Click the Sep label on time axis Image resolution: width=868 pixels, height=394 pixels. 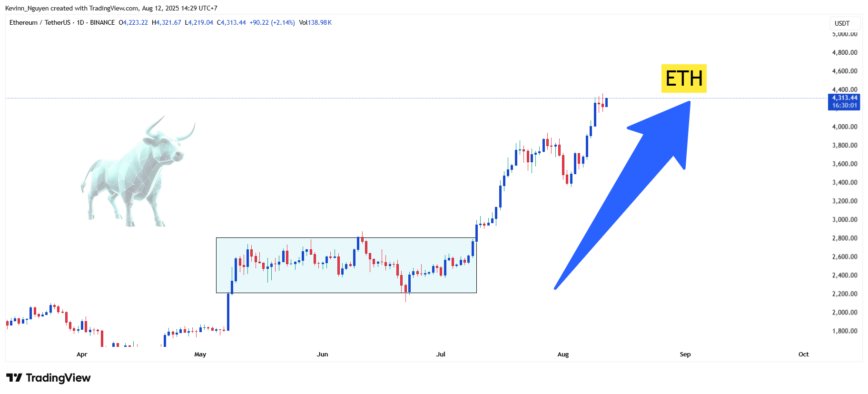[x=685, y=355]
